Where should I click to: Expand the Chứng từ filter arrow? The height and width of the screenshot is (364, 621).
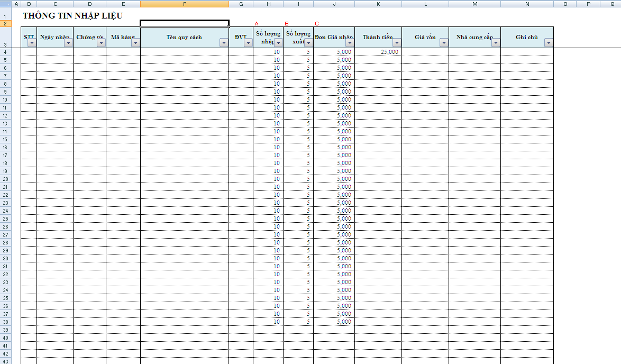click(101, 43)
